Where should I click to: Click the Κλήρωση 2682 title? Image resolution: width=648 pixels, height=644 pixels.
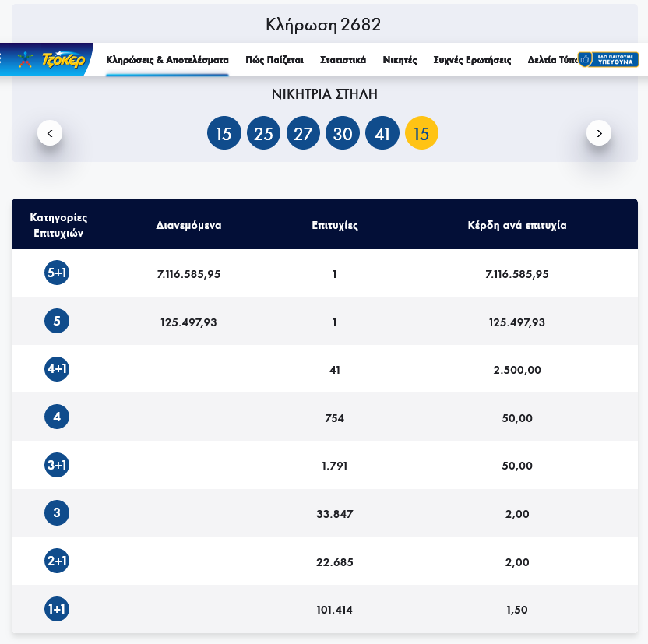coord(323,24)
